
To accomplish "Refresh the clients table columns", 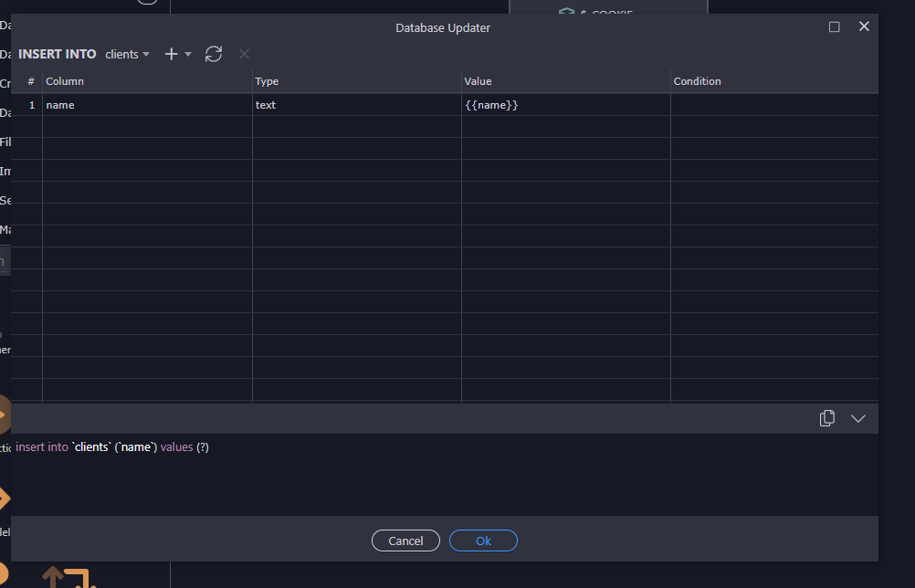I will click(x=214, y=54).
